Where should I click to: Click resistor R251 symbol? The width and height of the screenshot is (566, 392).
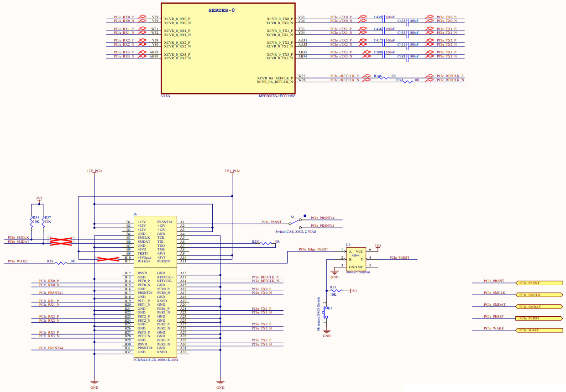point(265,244)
